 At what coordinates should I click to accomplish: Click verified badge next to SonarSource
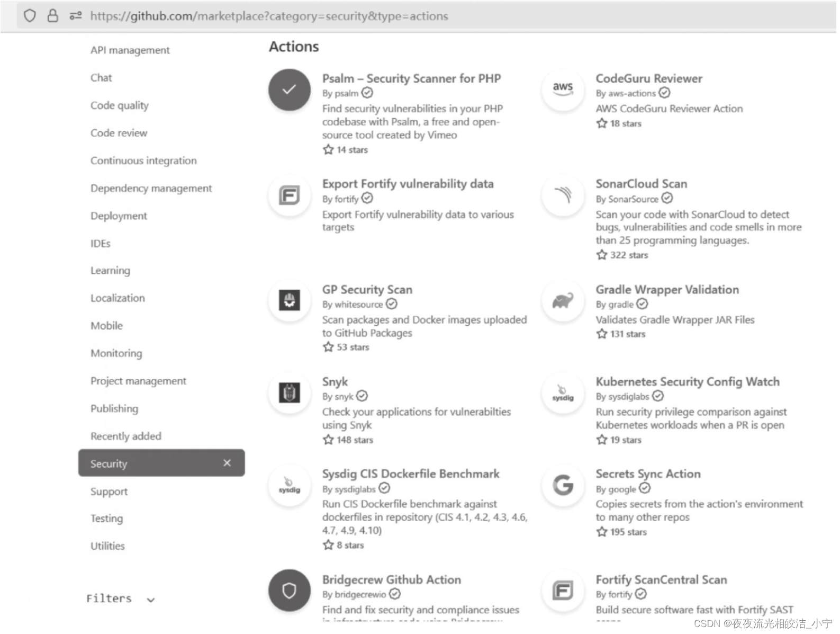click(667, 198)
